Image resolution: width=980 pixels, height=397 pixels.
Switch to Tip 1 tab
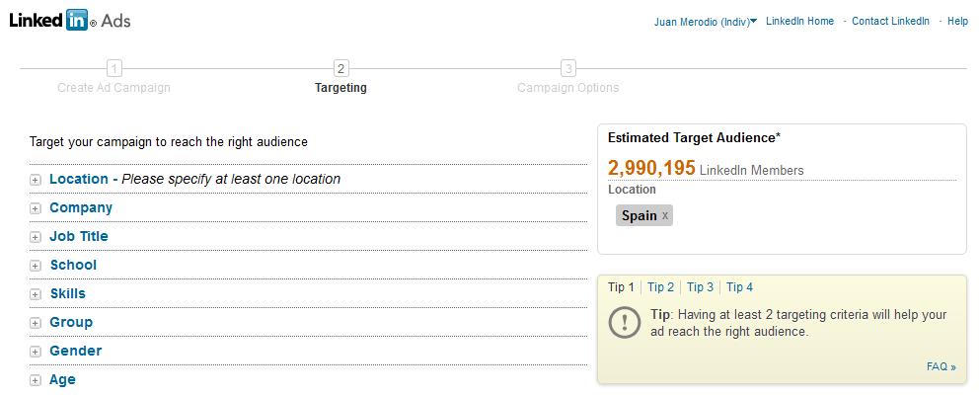pos(621,287)
